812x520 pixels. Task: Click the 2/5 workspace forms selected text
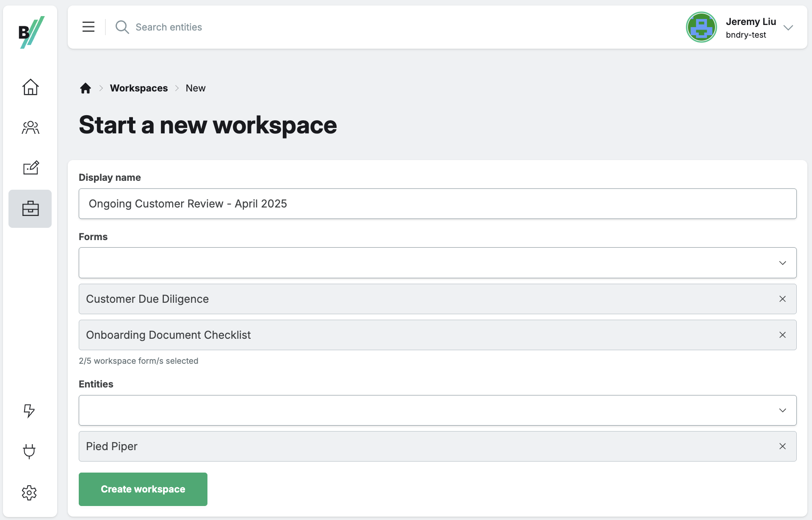pyautogui.click(x=138, y=361)
